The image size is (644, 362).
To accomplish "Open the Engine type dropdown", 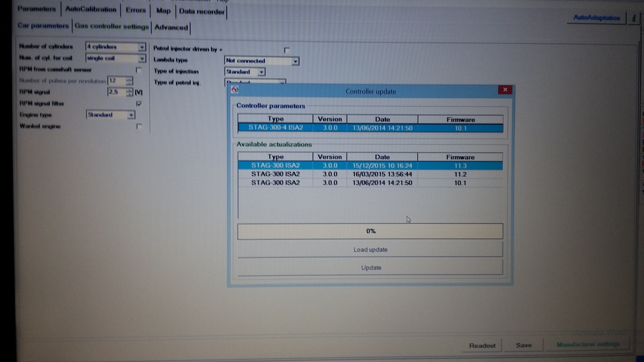I will coord(131,115).
